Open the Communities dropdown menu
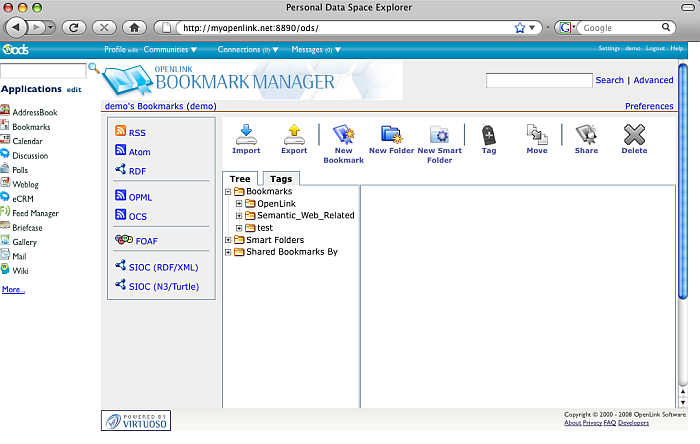Image resolution: width=700 pixels, height=444 pixels. (170, 49)
